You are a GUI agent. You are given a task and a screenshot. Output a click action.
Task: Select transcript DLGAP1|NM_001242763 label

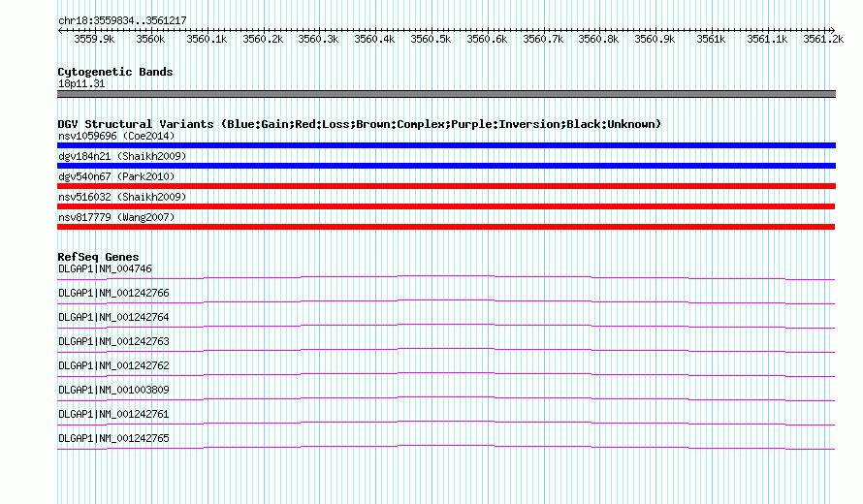(113, 342)
